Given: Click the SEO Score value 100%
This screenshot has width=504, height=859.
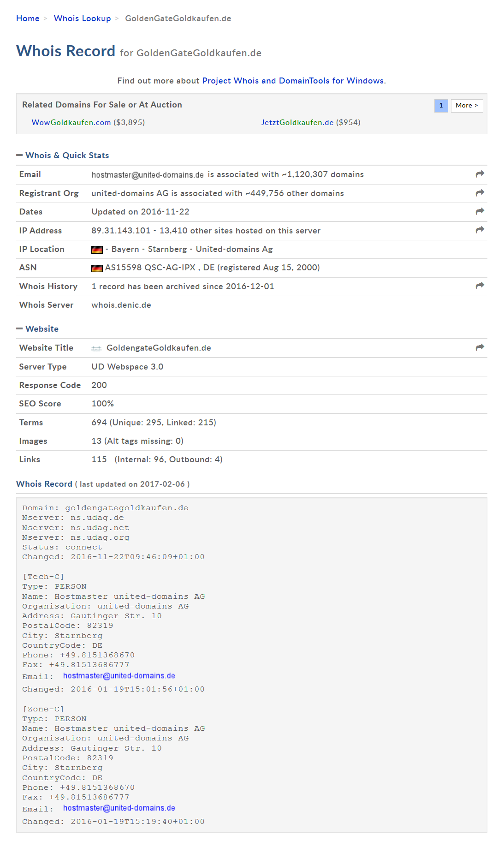Looking at the screenshot, I should 102,404.
